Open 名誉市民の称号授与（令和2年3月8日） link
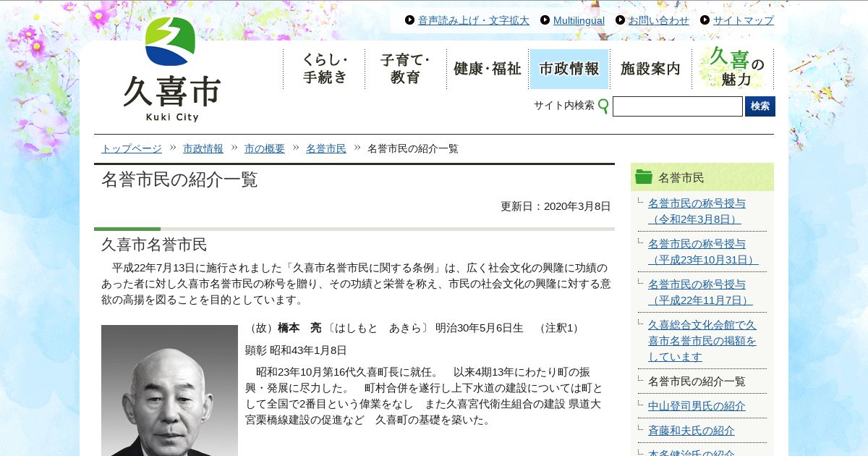The width and height of the screenshot is (868, 456). point(697,211)
